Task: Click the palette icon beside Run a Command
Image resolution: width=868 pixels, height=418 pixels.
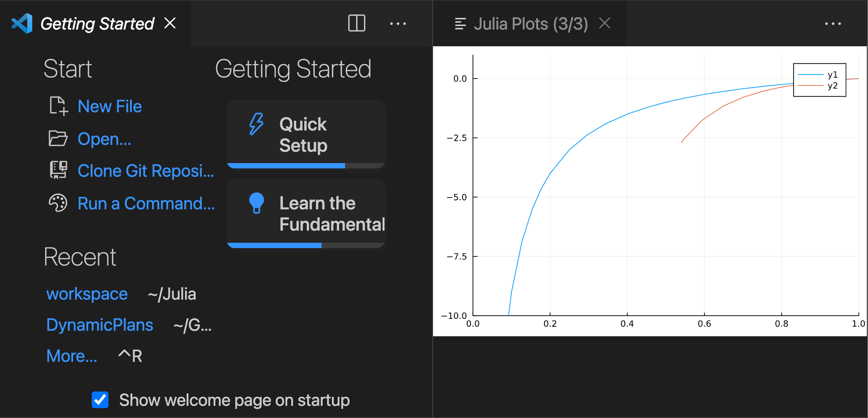Action: point(58,203)
